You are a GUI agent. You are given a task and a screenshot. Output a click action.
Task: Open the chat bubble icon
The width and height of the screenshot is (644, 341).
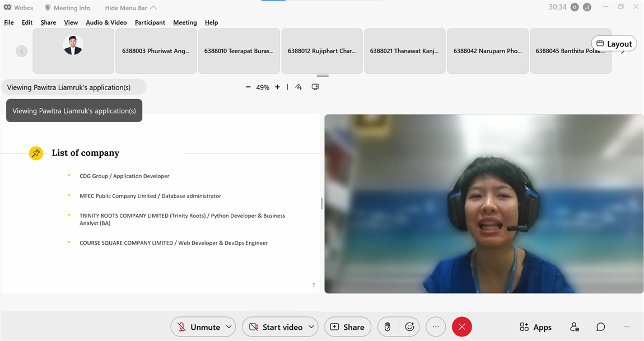tap(600, 327)
